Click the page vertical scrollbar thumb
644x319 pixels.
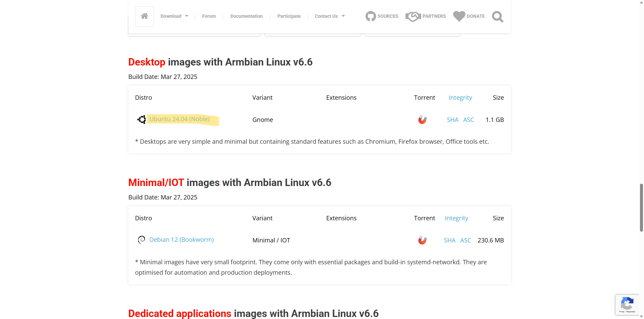(x=641, y=208)
